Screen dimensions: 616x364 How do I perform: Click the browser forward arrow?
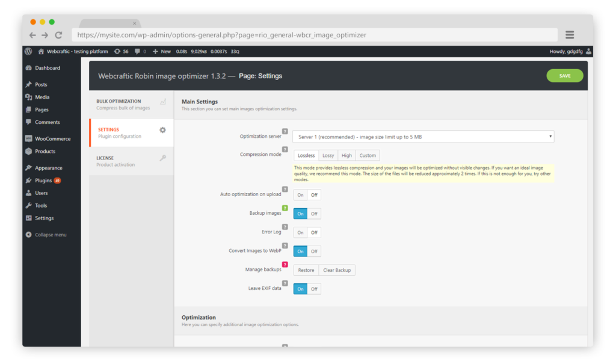[x=45, y=35]
